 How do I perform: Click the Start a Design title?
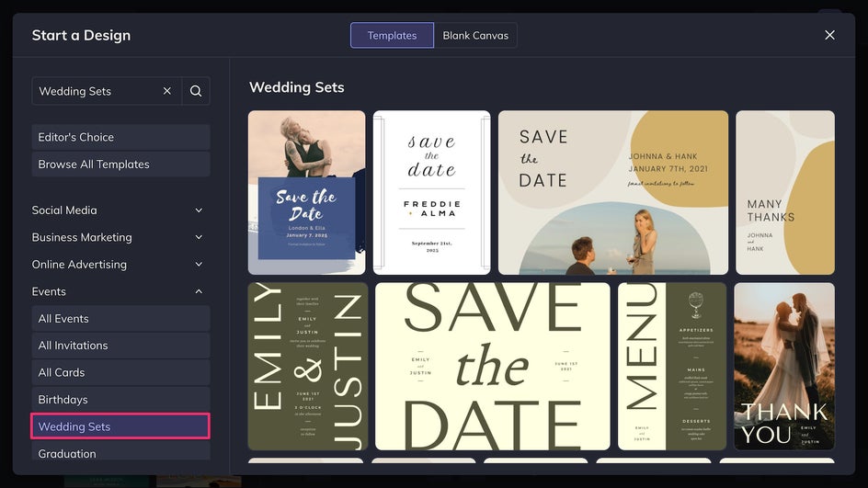pyautogui.click(x=81, y=36)
